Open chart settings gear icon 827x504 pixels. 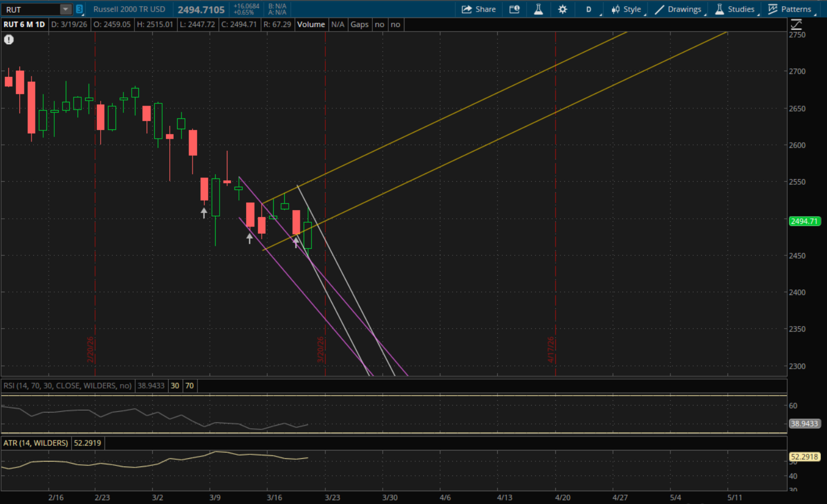click(x=563, y=9)
